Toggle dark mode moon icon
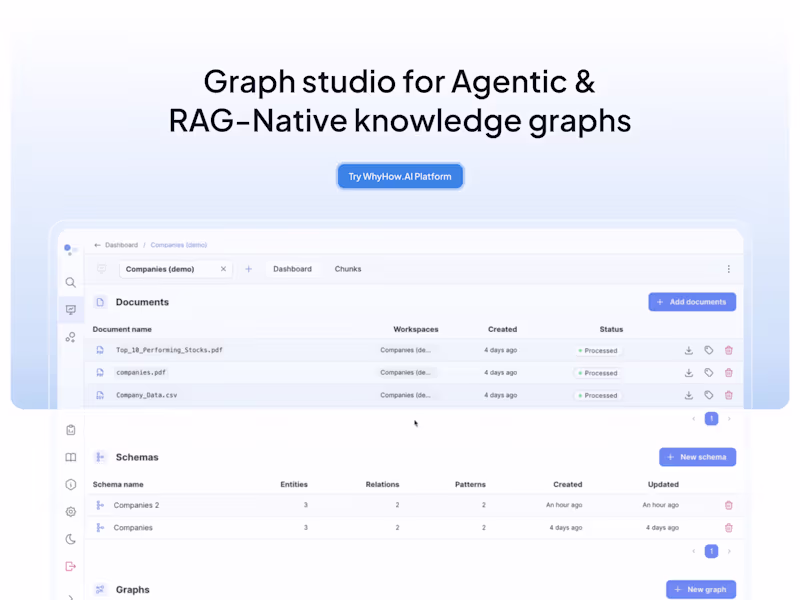This screenshot has height=600, width=800. pos(70,539)
